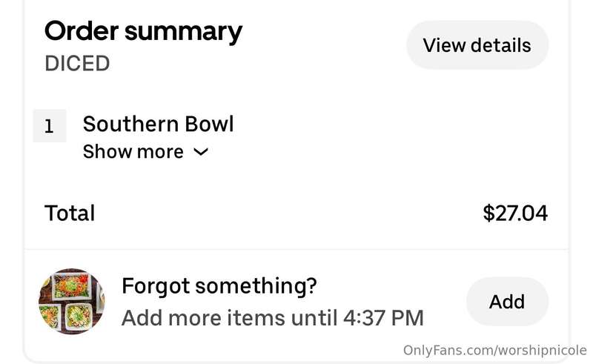This screenshot has height=364, width=593.
Task: Tap the word Bowl in item title
Action: pyautogui.click(x=210, y=124)
